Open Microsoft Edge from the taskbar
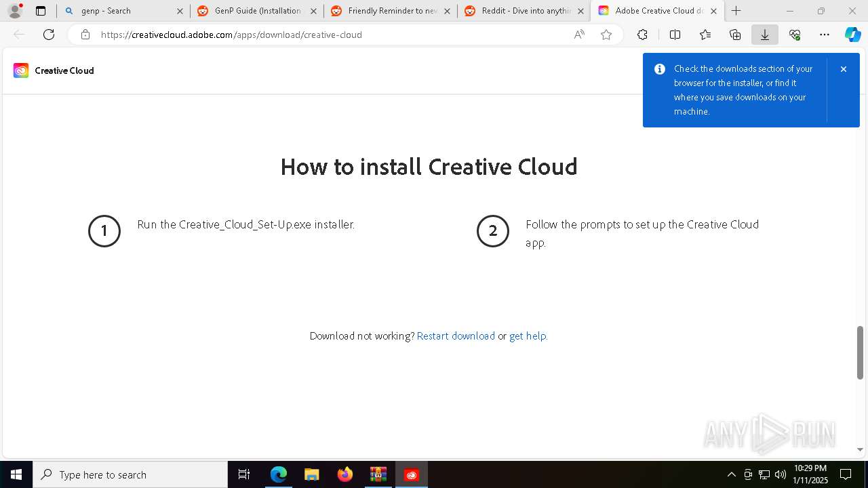 [x=279, y=474]
